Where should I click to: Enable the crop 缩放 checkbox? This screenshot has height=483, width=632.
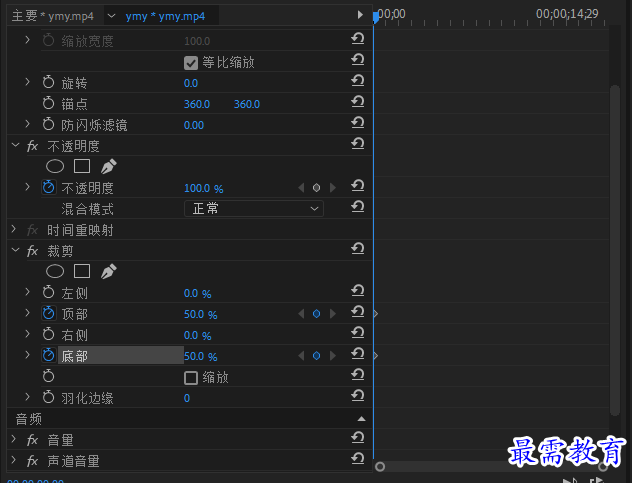pyautogui.click(x=191, y=378)
